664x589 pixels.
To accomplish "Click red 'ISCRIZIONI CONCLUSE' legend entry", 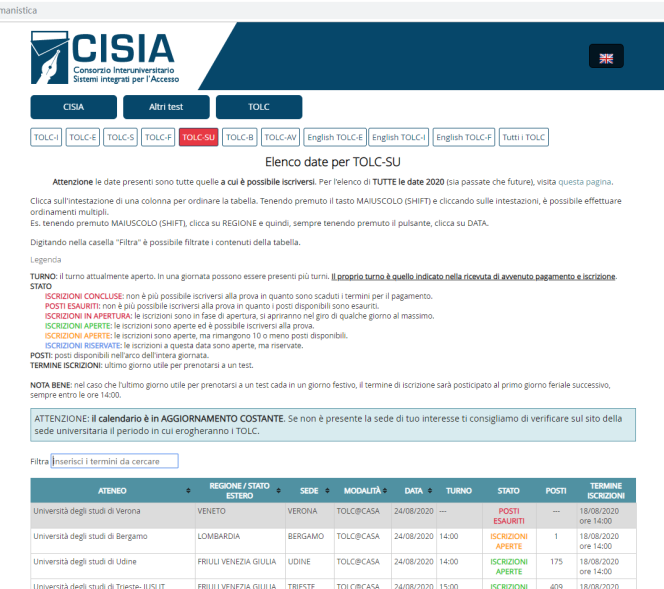I will coord(84,296).
